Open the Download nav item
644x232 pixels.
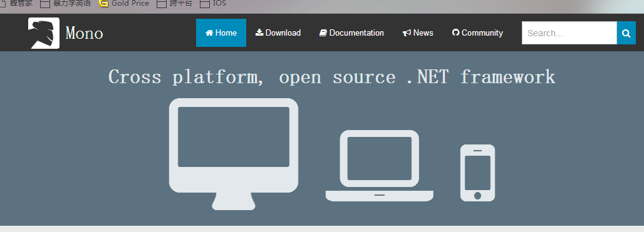278,33
